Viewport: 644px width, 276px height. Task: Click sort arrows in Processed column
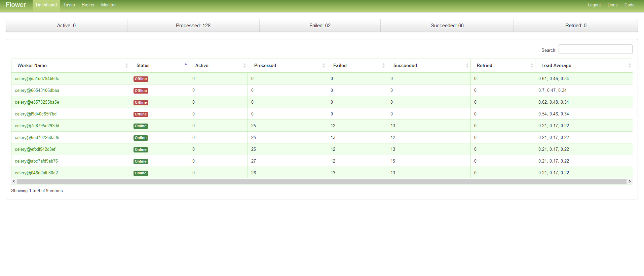[324, 66]
